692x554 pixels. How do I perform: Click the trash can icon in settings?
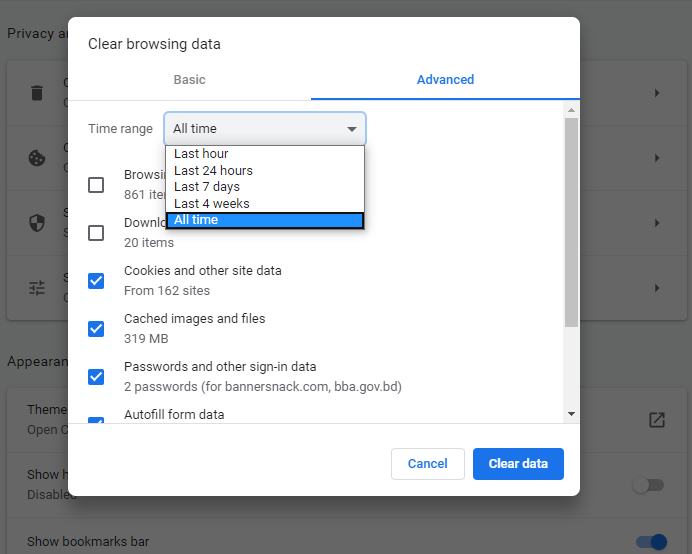click(37, 93)
